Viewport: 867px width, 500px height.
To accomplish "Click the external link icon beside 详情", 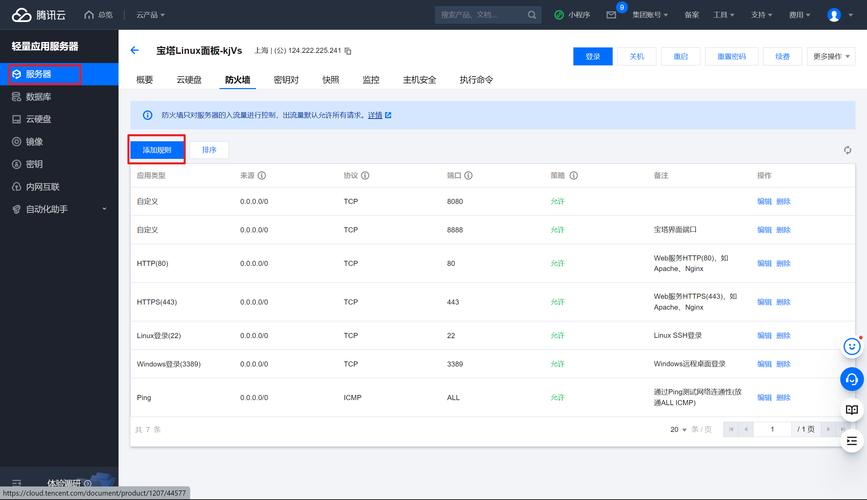I will (x=388, y=115).
